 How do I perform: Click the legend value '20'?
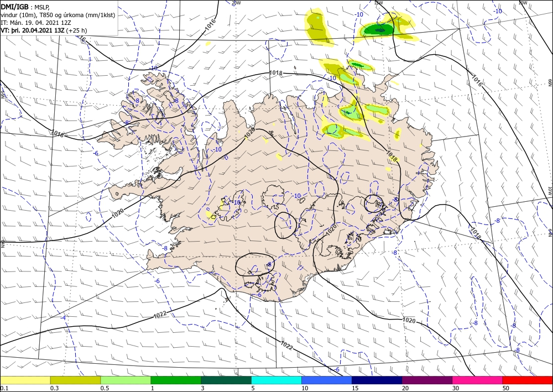[405, 388]
